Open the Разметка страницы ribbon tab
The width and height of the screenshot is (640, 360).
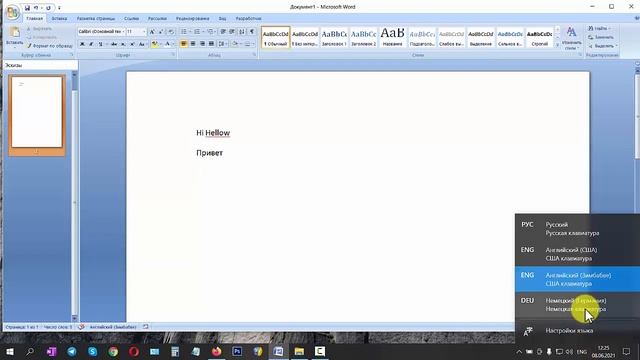(x=96, y=18)
